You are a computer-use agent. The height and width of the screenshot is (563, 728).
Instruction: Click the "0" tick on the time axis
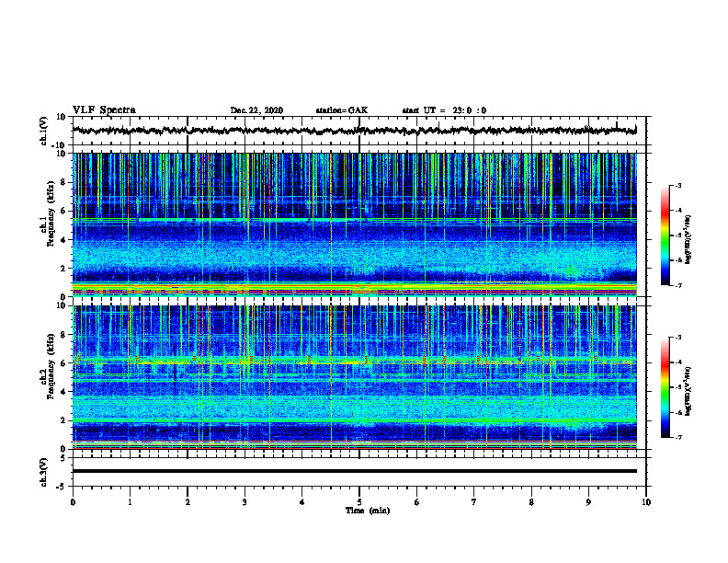73,502
